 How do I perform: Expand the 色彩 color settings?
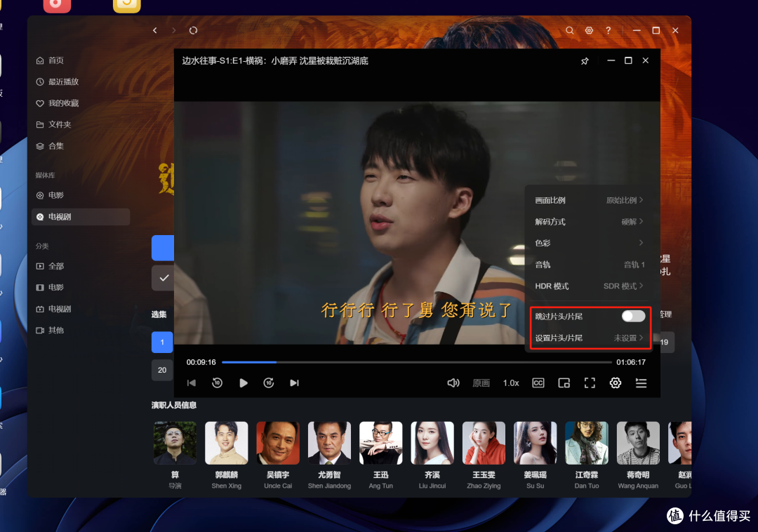coord(589,243)
